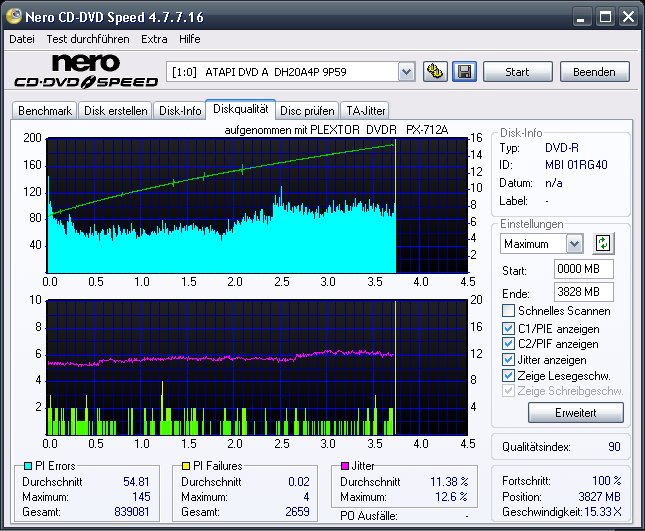Click the Nero app icon in title bar
Image resolution: width=645 pixels, height=531 pixels.
[x=14, y=16]
